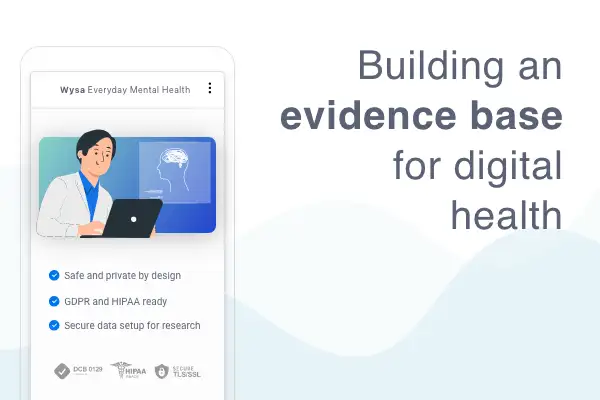Click checkmark beside 'Secure data setup for research'
The width and height of the screenshot is (600, 400).
[54, 325]
